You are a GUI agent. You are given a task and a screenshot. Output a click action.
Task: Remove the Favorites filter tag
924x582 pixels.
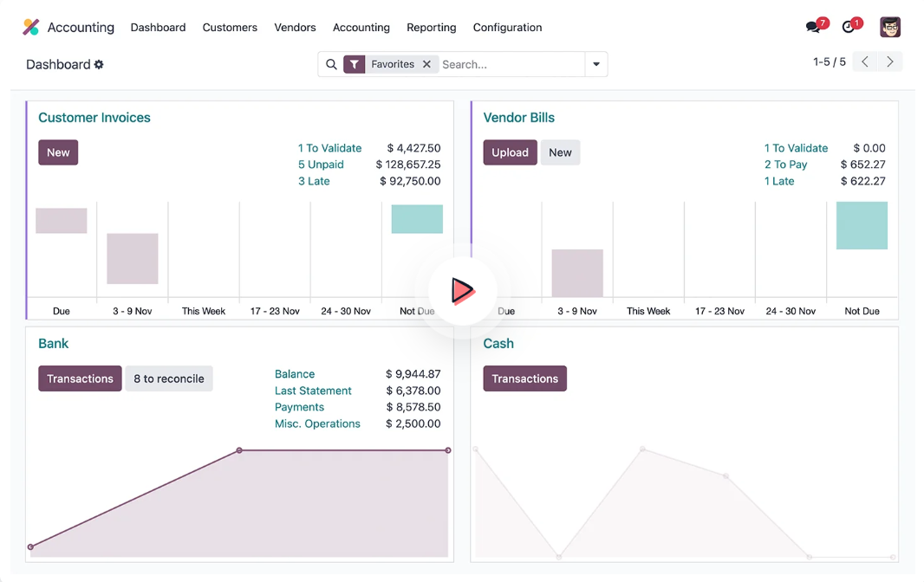(x=426, y=64)
